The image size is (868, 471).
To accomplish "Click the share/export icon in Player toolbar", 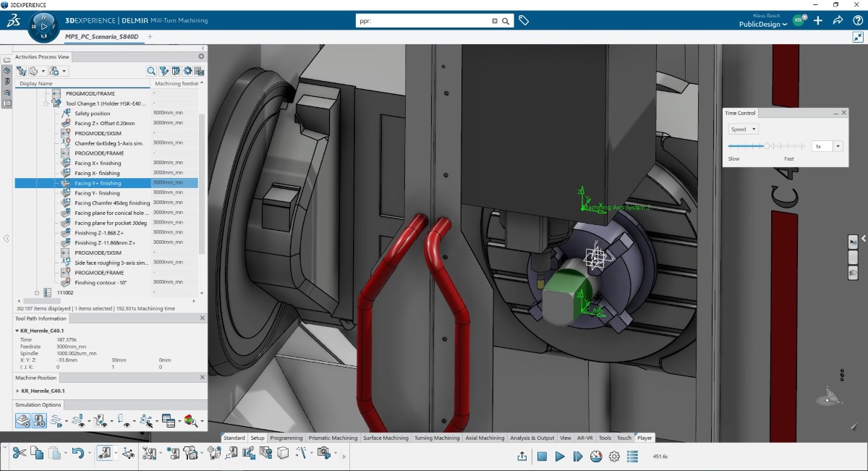I will click(x=522, y=456).
